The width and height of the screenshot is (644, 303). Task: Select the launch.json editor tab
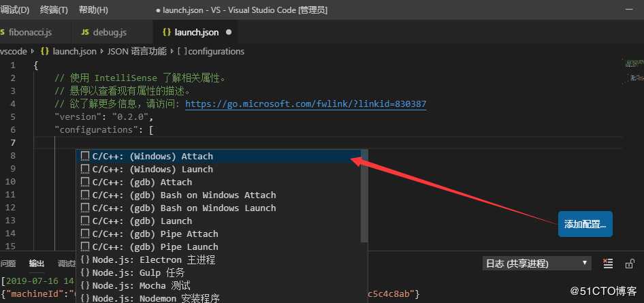coord(195,32)
